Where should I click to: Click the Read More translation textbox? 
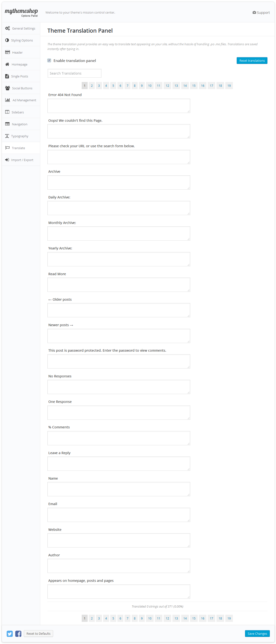(119, 285)
